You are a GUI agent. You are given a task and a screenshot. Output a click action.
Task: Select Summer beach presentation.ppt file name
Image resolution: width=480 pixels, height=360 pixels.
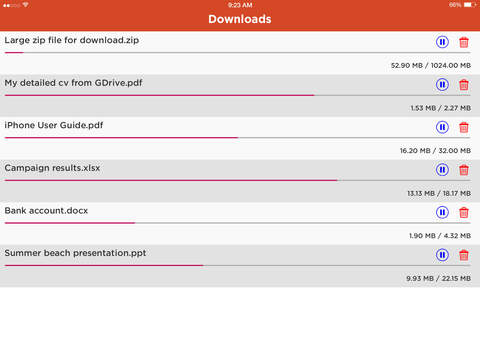pos(75,253)
